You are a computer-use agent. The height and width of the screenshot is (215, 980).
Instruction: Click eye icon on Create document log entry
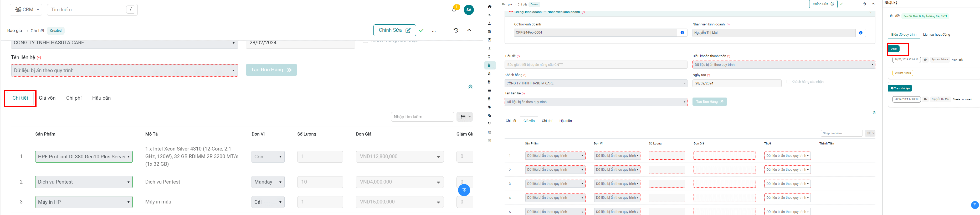click(925, 99)
